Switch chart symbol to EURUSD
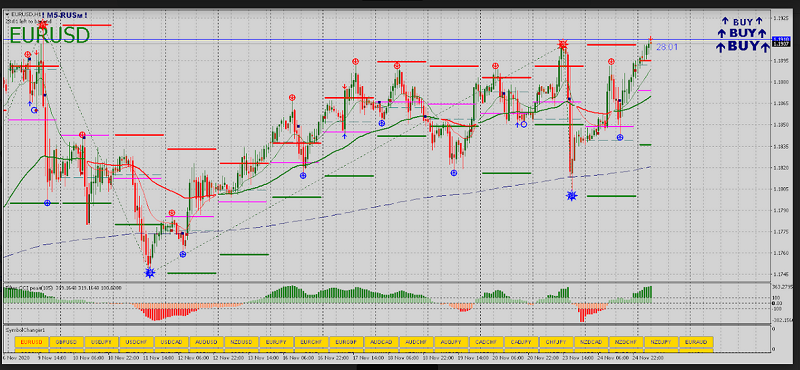This screenshot has height=370, width=800. point(31,341)
